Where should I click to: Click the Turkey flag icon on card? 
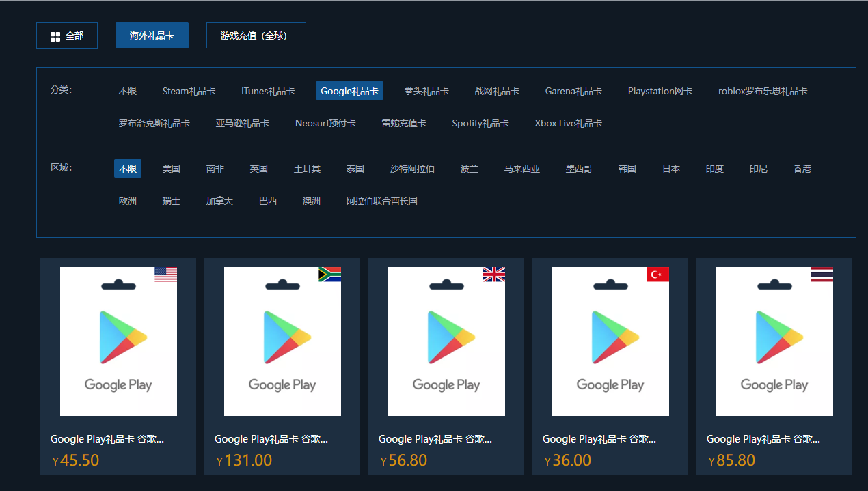[657, 275]
